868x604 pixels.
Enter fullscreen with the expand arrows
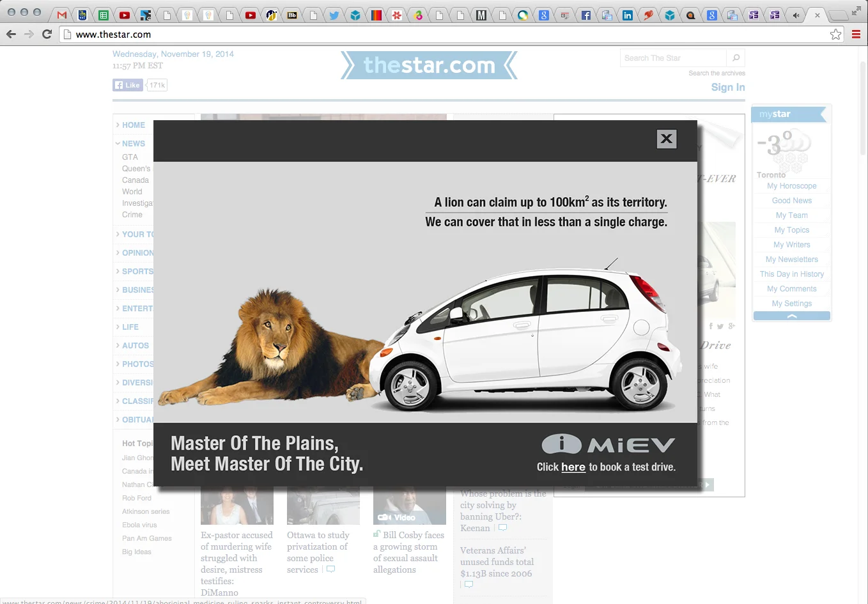[x=856, y=11]
